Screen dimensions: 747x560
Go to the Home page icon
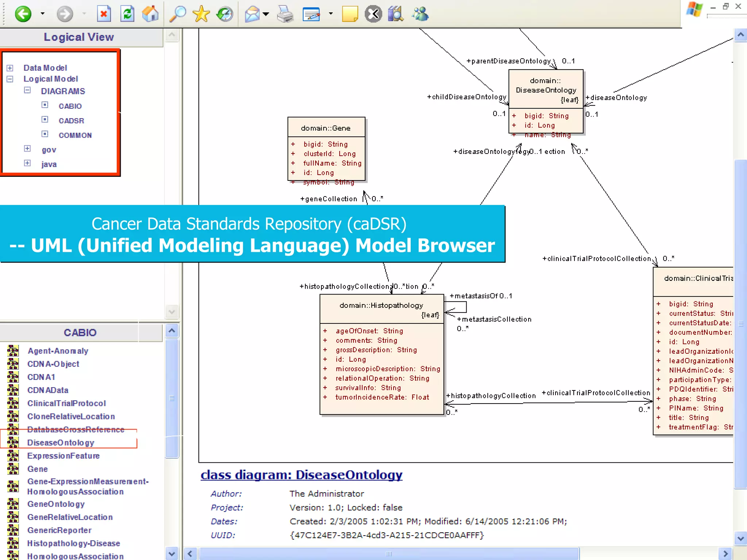click(x=150, y=14)
